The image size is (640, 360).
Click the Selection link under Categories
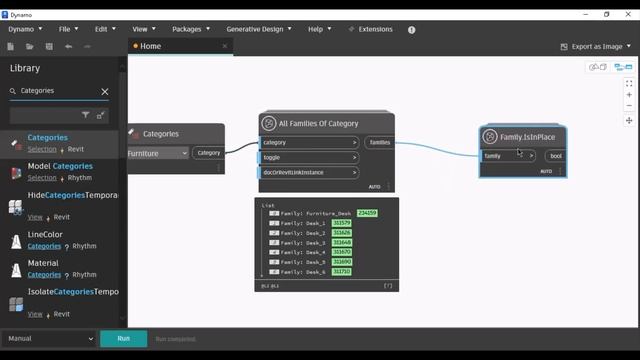[42, 149]
